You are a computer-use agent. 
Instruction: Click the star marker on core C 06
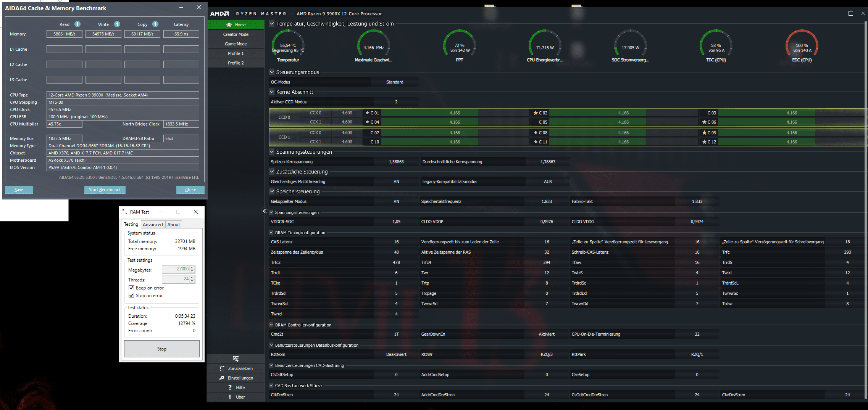pos(704,122)
